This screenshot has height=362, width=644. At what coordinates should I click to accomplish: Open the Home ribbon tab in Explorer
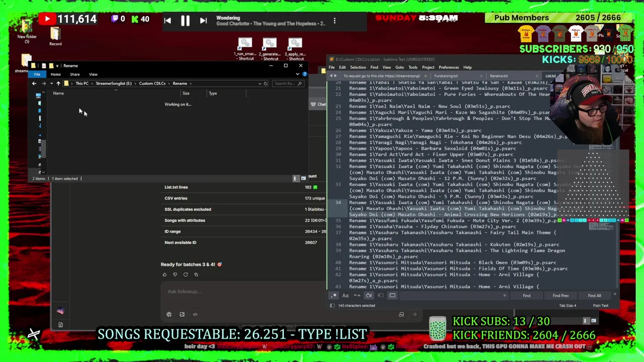[x=55, y=74]
